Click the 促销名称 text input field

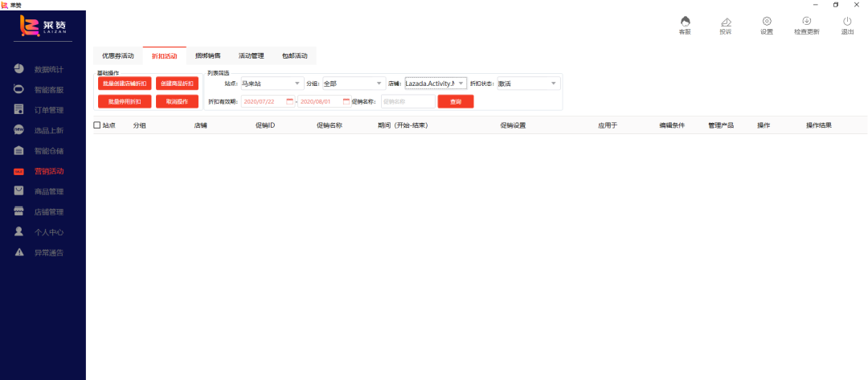click(408, 102)
